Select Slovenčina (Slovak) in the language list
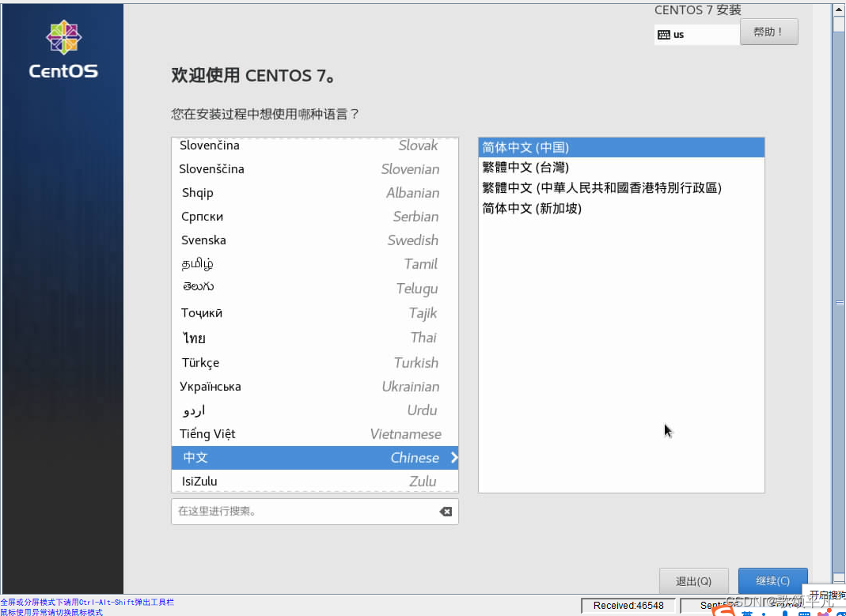Viewport: 846px width, 616px height. [x=314, y=145]
